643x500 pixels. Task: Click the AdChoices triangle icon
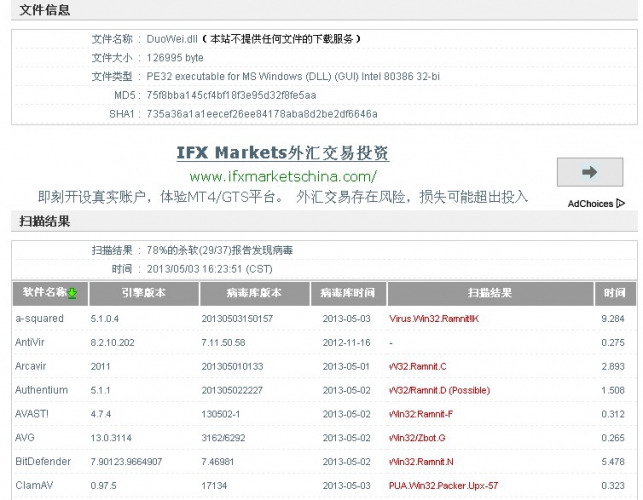[x=620, y=203]
